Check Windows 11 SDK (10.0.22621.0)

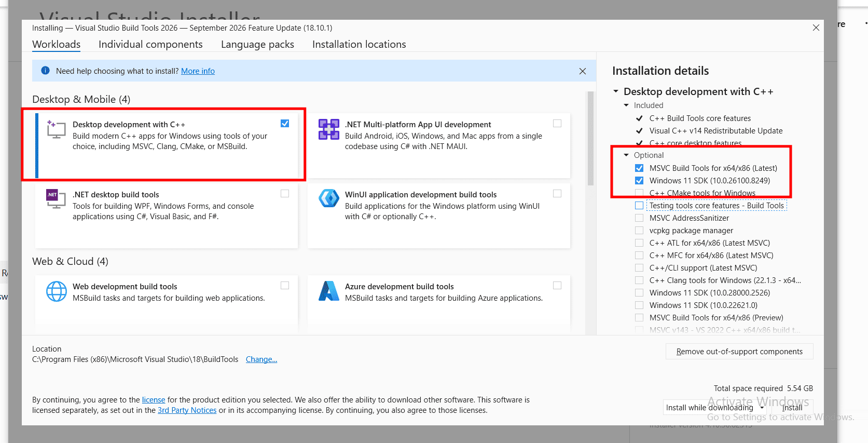point(639,305)
